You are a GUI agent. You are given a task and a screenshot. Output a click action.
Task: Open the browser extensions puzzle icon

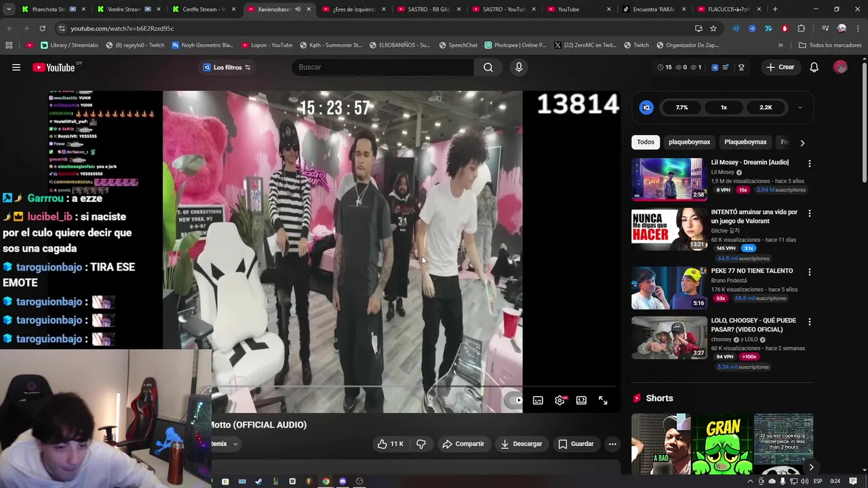click(x=801, y=28)
